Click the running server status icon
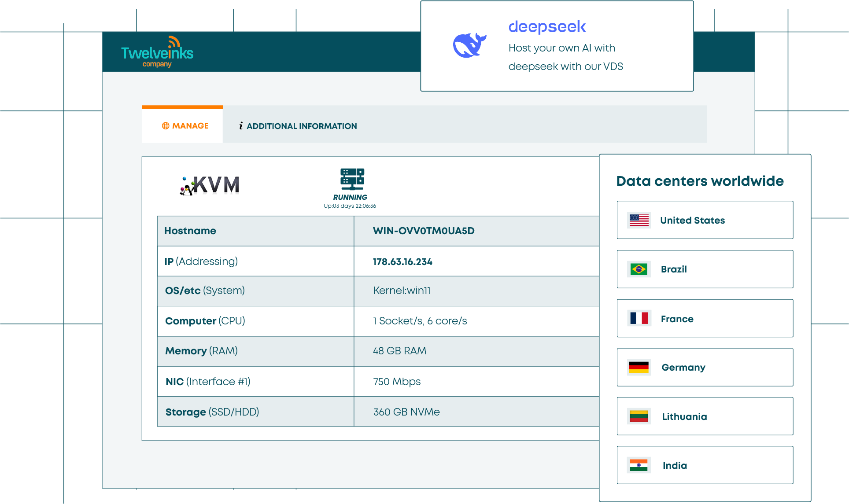 352,179
